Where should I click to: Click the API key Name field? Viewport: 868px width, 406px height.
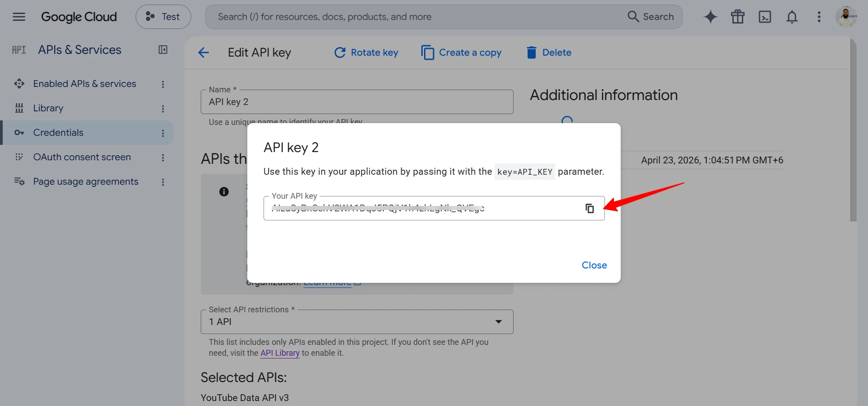click(357, 102)
